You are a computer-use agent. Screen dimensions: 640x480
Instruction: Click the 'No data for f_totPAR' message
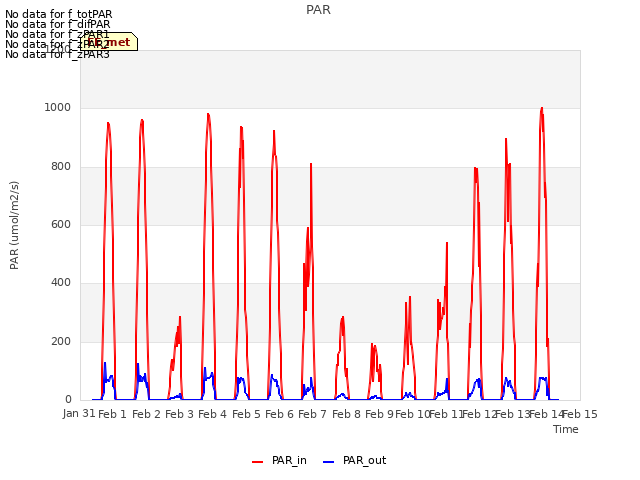58,14
